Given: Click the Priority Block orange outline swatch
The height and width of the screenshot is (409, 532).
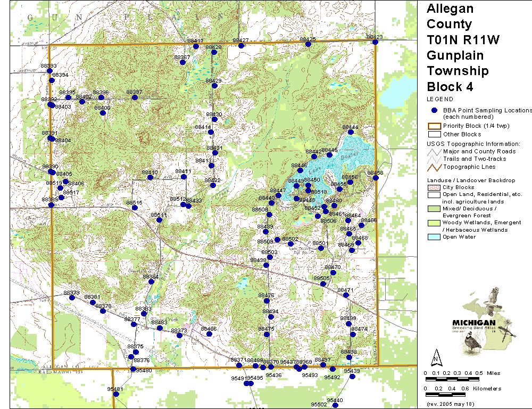Looking at the screenshot, I should [434, 126].
